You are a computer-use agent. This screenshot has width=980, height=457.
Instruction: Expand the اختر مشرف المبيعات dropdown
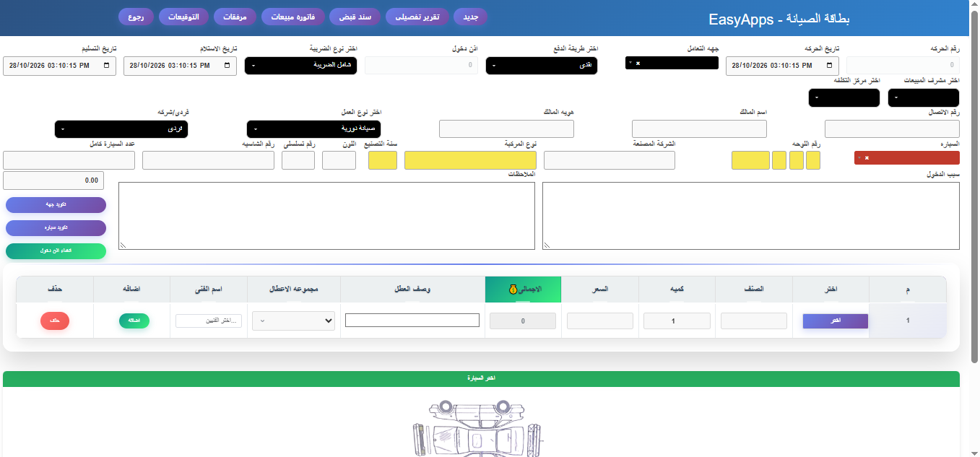pos(924,97)
